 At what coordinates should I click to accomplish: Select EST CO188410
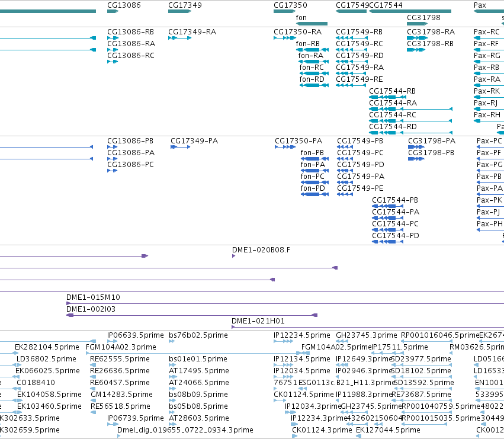(36, 383)
